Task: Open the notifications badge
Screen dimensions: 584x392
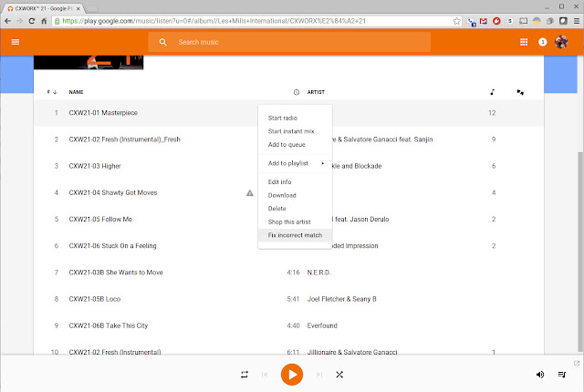Action: click(x=542, y=42)
